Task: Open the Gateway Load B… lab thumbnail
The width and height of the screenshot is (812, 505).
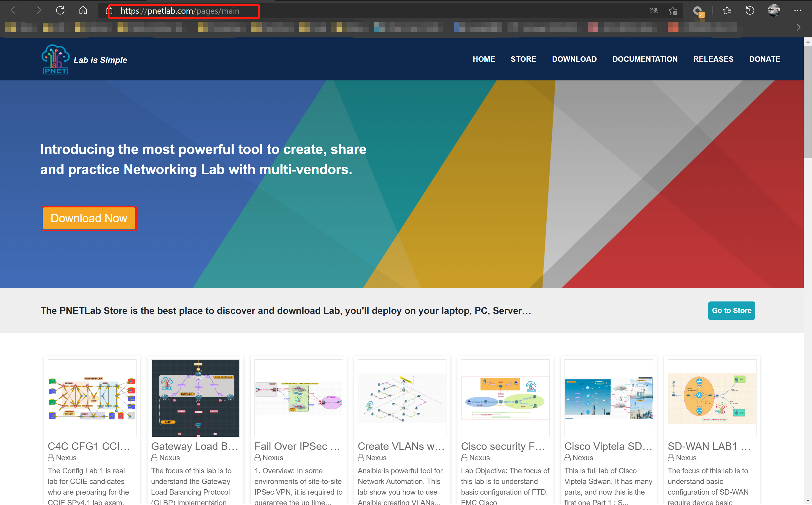Action: [x=195, y=398]
